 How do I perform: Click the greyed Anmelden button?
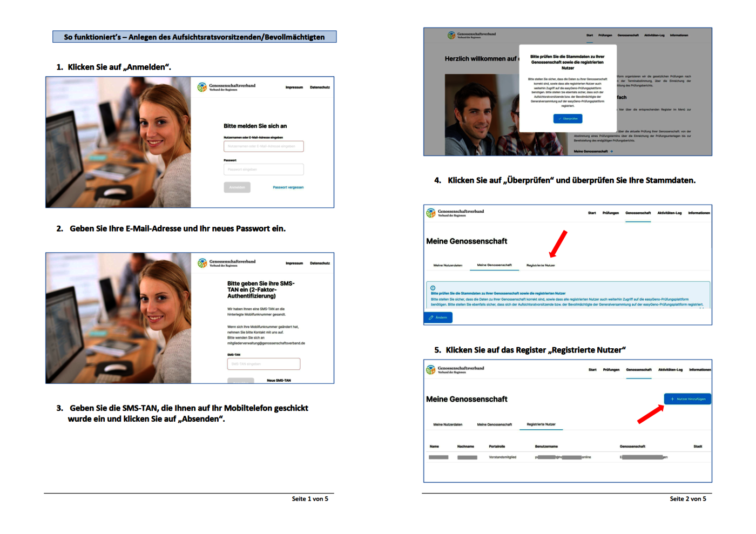[x=237, y=187]
